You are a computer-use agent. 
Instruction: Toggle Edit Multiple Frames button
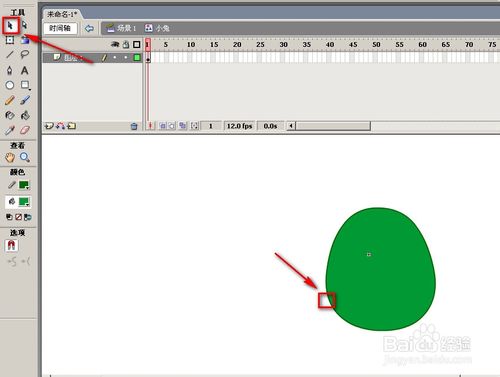[x=183, y=126]
